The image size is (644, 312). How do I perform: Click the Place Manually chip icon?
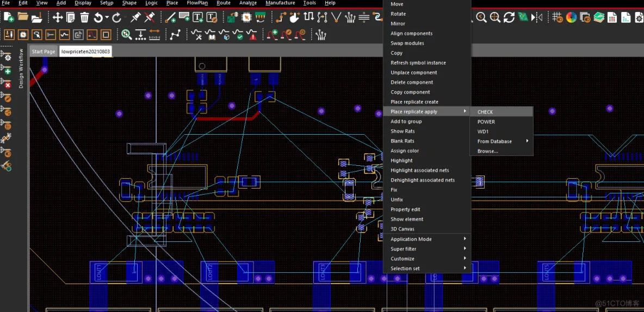[x=246, y=17]
